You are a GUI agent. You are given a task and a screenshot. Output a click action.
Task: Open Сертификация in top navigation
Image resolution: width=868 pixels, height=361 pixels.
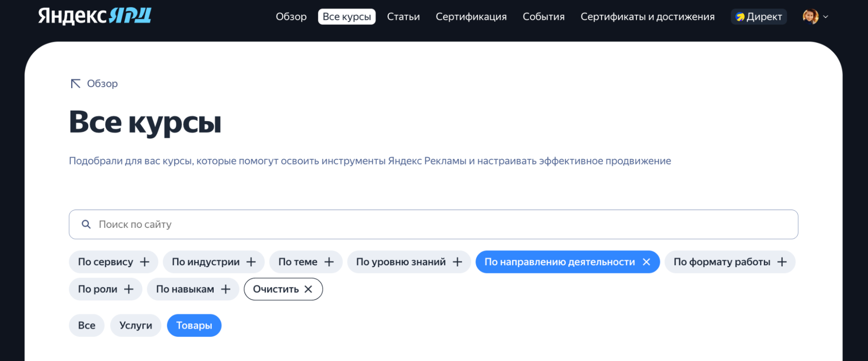471,17
